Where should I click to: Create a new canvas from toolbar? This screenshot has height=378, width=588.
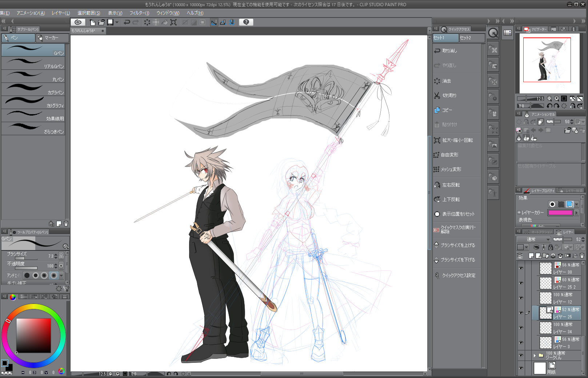click(x=92, y=22)
